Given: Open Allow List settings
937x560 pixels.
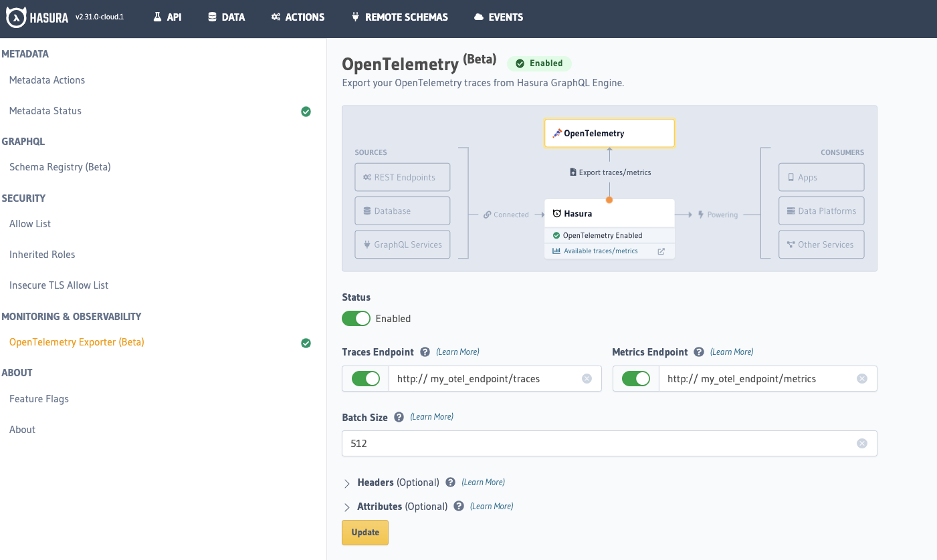Looking at the screenshot, I should 30,224.
